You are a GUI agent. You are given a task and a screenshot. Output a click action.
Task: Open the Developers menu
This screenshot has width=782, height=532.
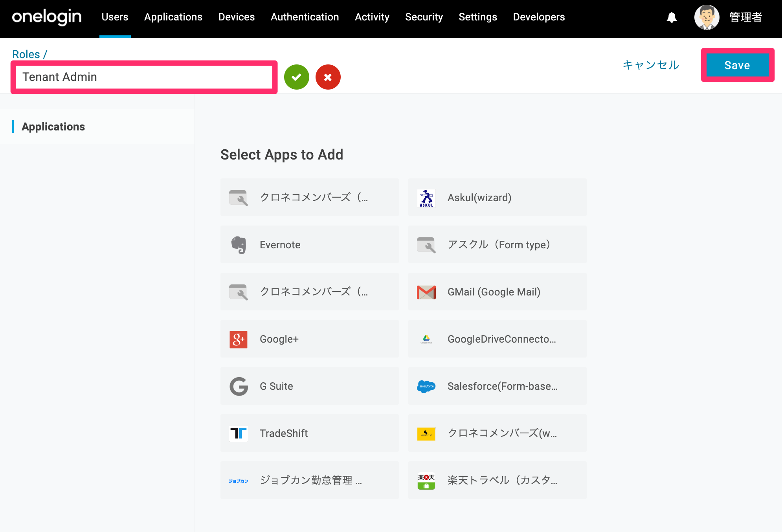tap(539, 17)
